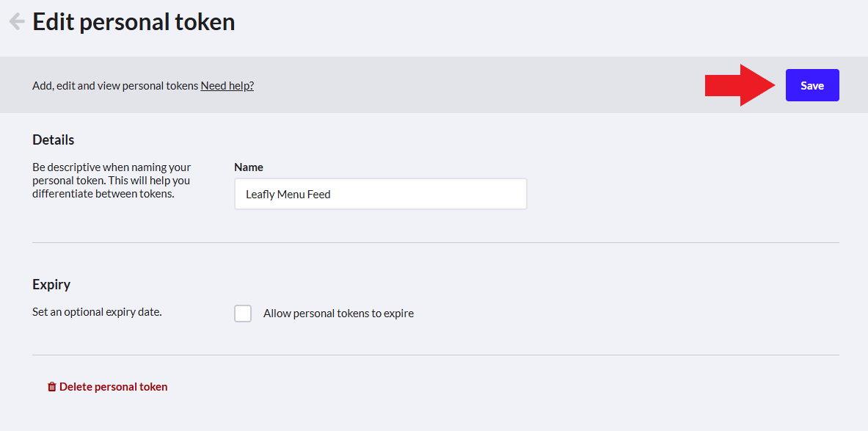Click the 'Expiry' section heading
This screenshot has height=431, width=868.
coord(51,285)
